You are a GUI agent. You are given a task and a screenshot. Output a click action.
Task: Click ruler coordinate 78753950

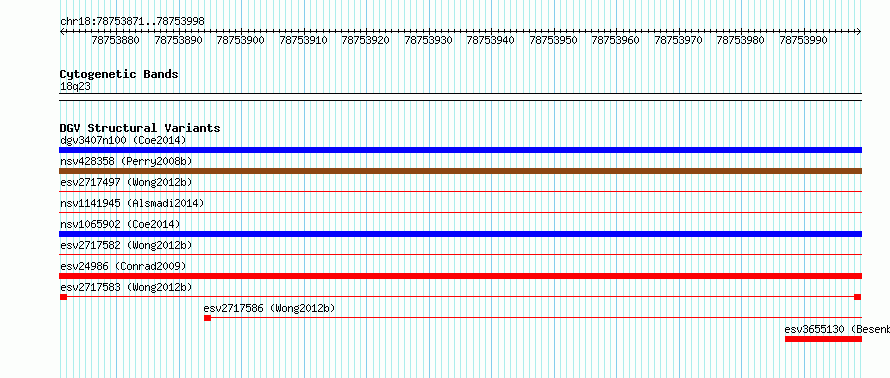coord(553,40)
